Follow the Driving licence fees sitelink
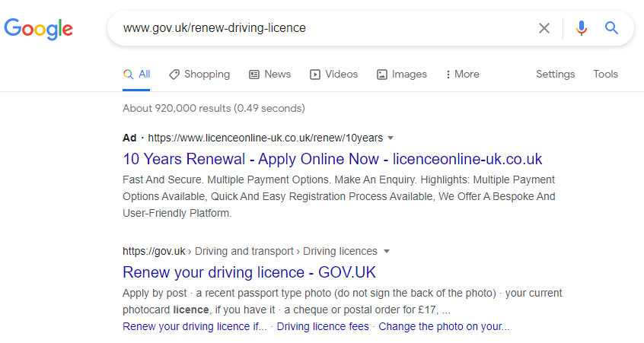Viewport: 644px width, 343px height. [x=323, y=326]
